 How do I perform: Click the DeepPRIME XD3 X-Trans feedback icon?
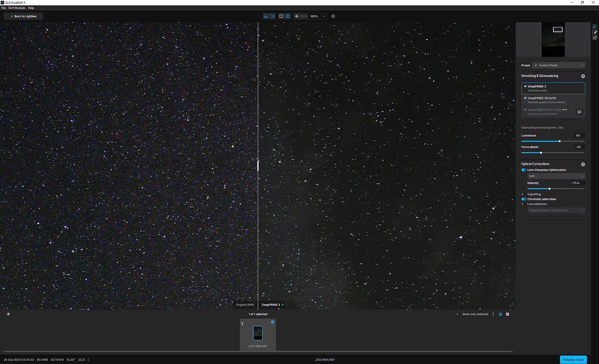[x=579, y=112]
